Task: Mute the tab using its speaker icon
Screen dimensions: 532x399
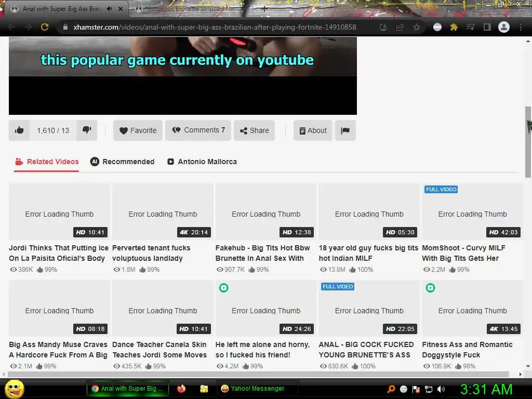Action: (x=109, y=9)
